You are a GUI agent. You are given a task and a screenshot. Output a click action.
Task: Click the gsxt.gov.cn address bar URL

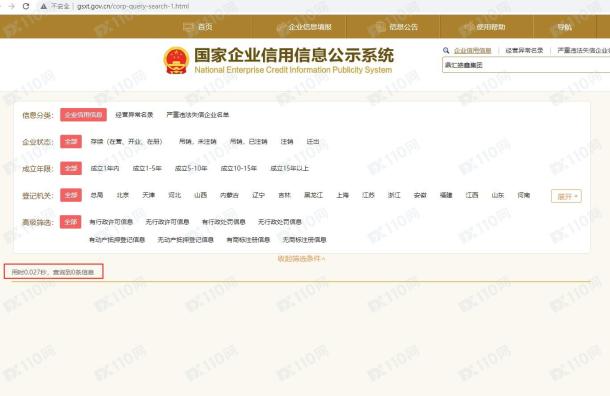pos(133,6)
